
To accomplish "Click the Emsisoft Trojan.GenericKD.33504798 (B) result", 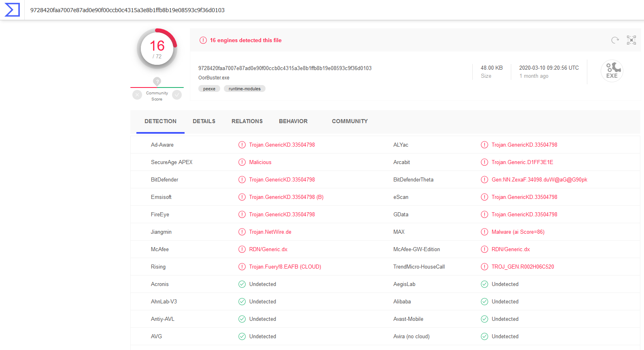I will point(286,197).
